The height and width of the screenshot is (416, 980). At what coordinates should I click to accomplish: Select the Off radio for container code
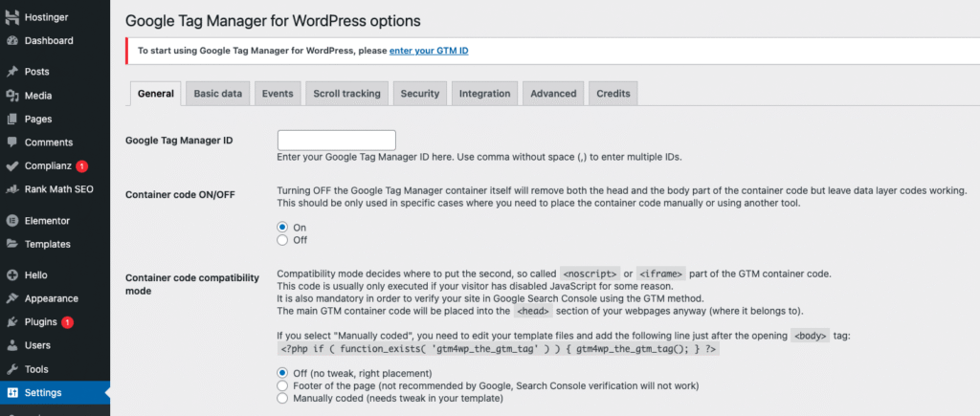tap(282, 240)
